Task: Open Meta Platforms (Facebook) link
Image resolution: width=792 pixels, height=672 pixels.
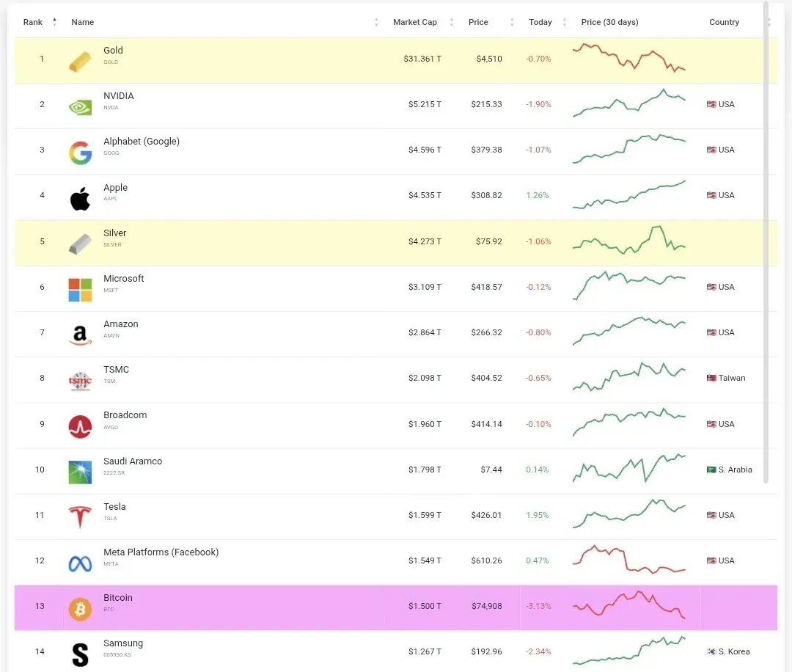Action: (161, 552)
